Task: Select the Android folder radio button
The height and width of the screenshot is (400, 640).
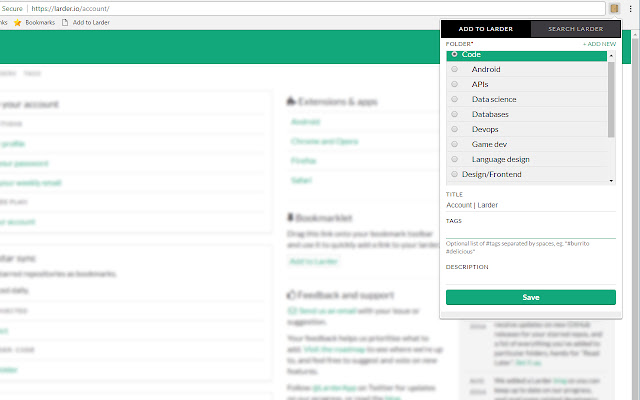Action: pos(454,69)
